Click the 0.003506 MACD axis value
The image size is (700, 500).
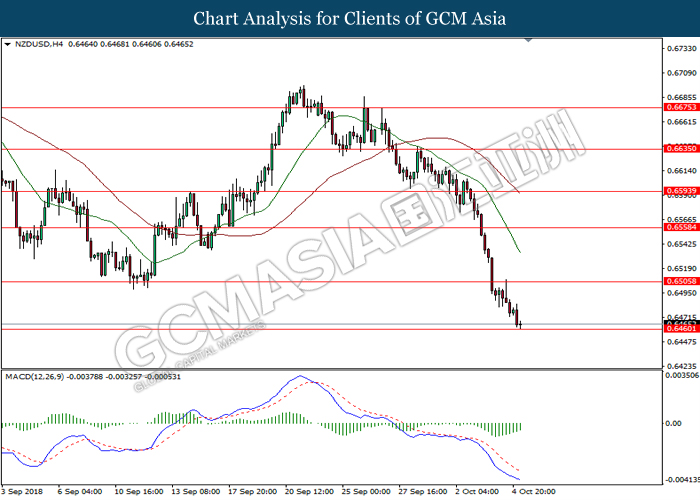click(683, 375)
